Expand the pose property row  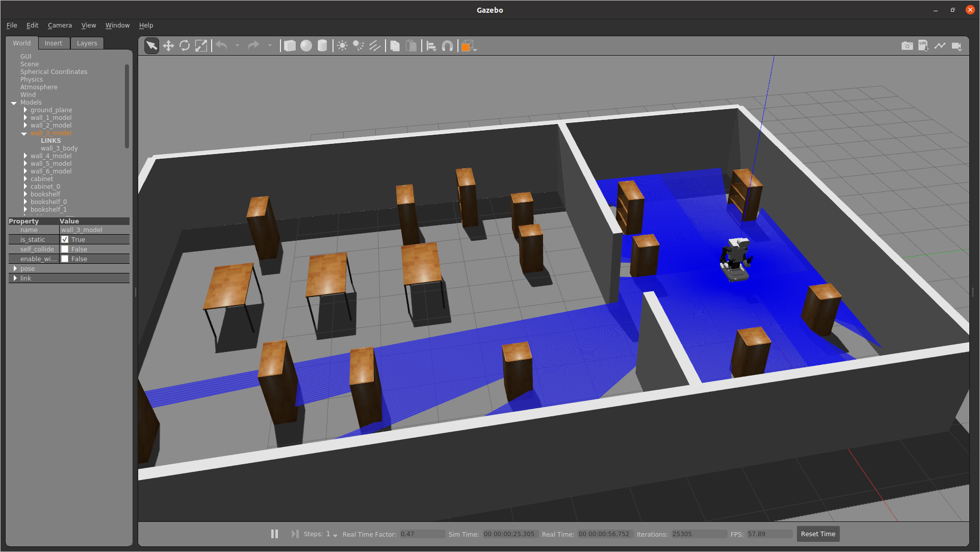(15, 268)
